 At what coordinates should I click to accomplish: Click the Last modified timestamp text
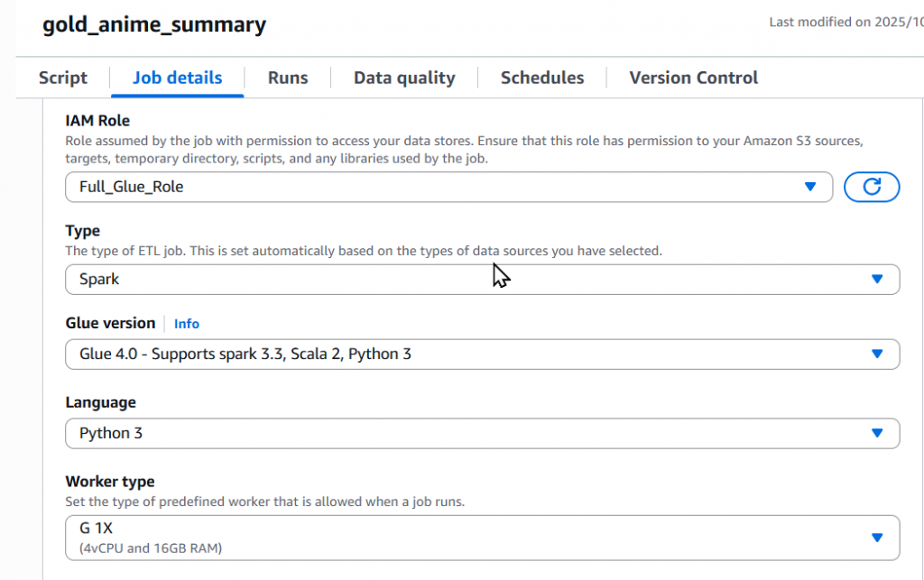coord(845,22)
